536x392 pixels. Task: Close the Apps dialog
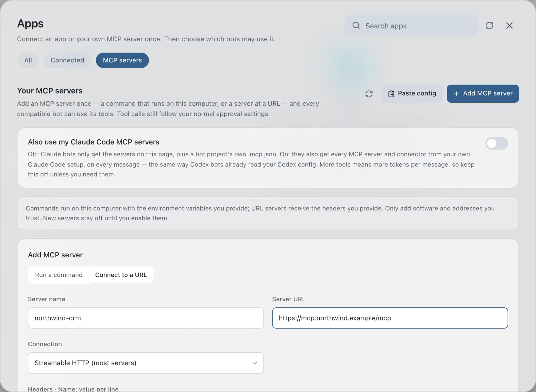click(x=509, y=25)
